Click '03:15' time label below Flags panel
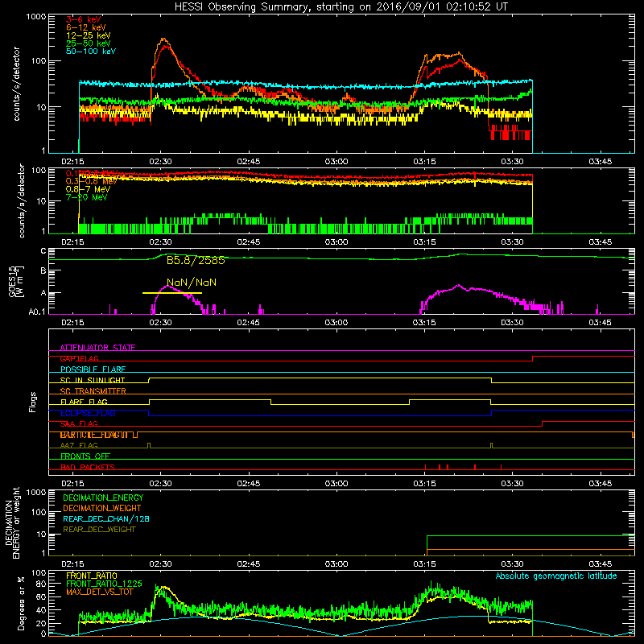 pos(424,484)
